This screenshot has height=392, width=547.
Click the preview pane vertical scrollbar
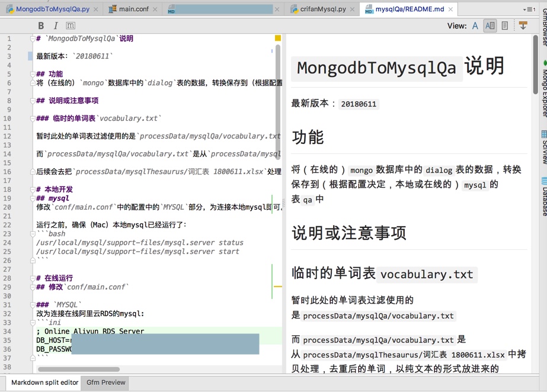click(536, 65)
